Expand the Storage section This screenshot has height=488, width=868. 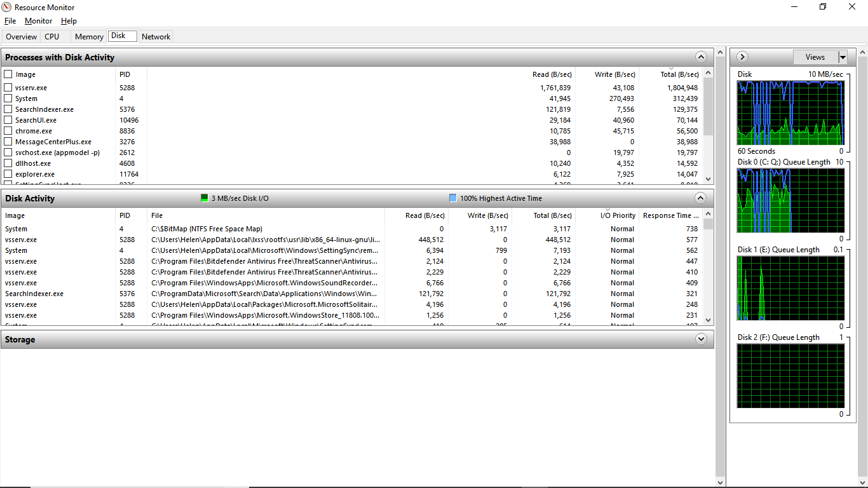701,339
